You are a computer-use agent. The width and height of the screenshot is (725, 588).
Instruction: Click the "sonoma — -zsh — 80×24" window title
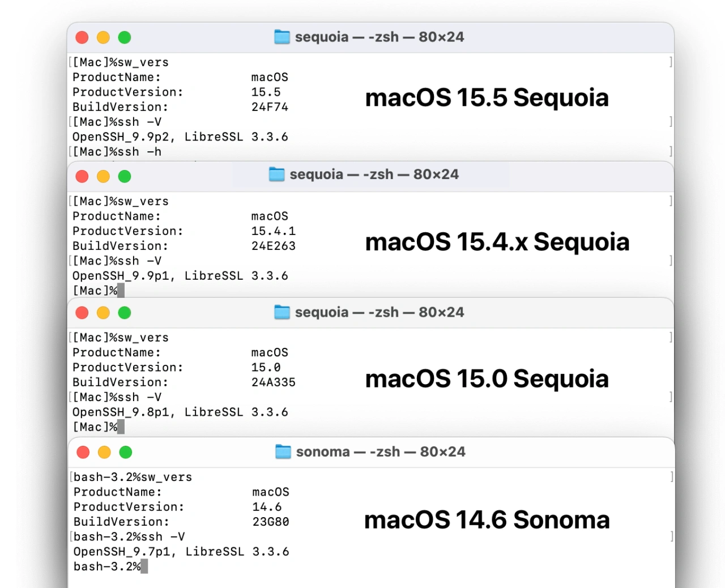click(x=380, y=451)
